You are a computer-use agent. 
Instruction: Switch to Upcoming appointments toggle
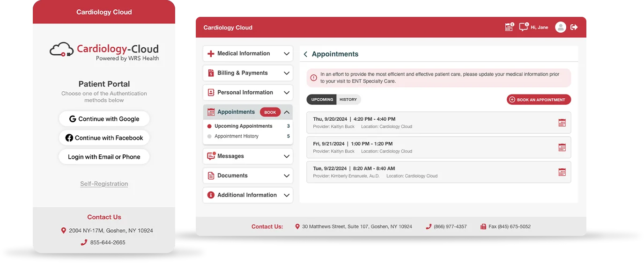(322, 100)
